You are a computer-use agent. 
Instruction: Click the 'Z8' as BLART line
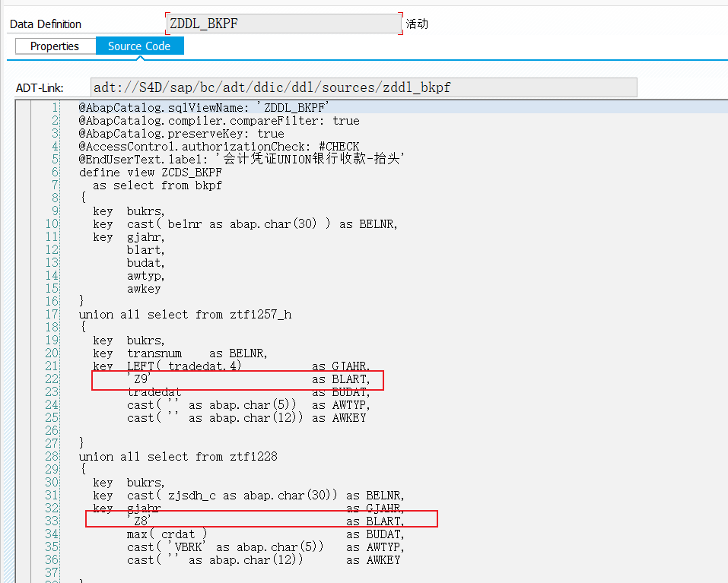click(x=265, y=521)
